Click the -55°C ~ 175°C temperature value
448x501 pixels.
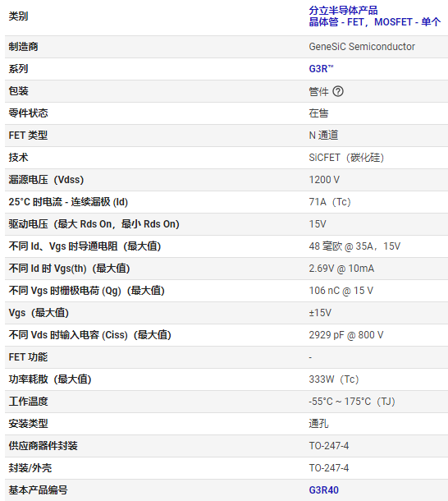click(352, 402)
